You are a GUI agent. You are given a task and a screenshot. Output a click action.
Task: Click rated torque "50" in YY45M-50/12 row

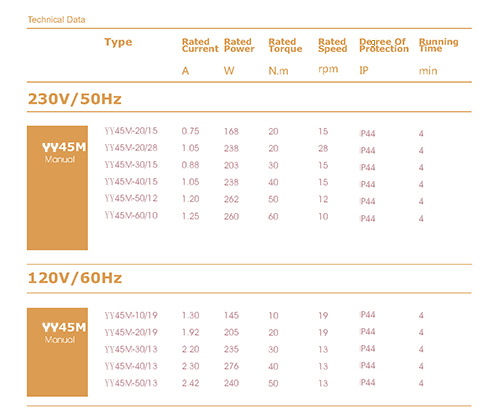273,199
